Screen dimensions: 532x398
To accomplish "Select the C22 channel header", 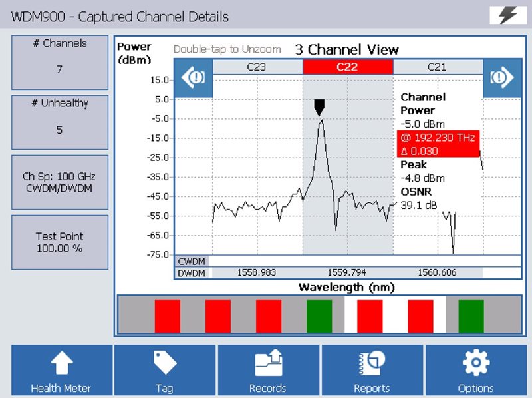I will pos(348,67).
